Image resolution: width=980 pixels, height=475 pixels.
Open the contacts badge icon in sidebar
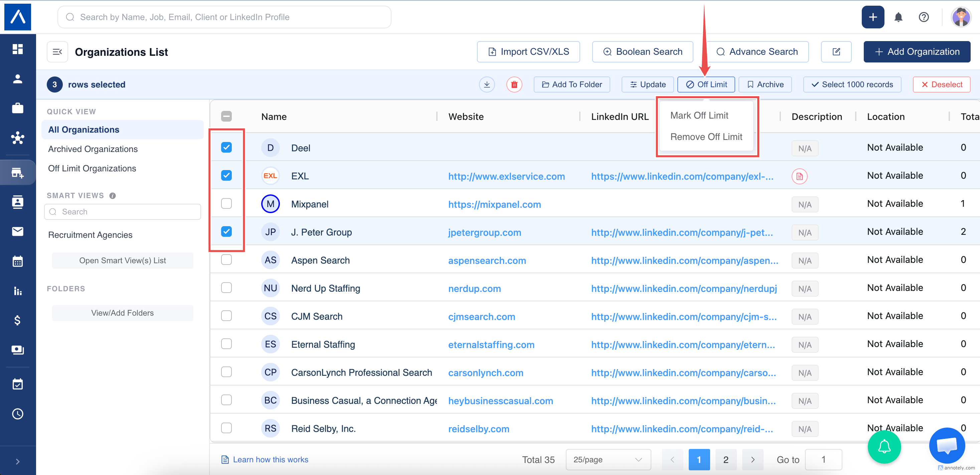tap(17, 202)
